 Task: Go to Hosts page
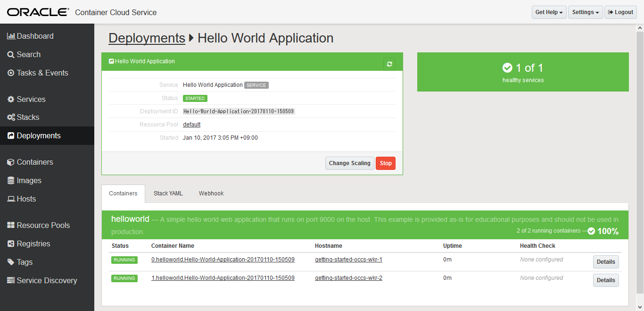point(47,199)
